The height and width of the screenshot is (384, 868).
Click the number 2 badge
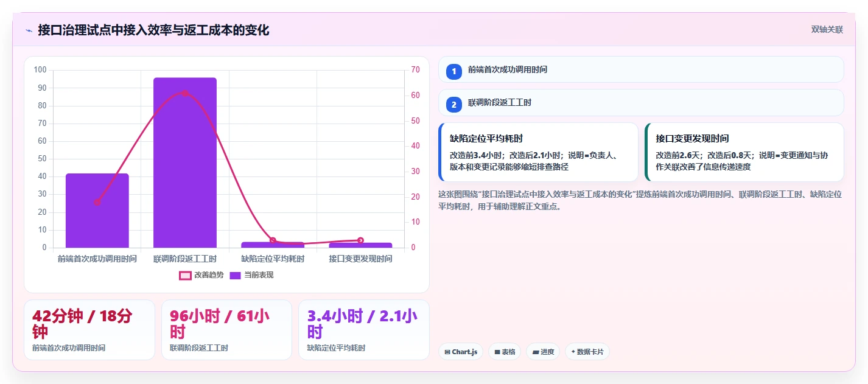[x=454, y=105]
